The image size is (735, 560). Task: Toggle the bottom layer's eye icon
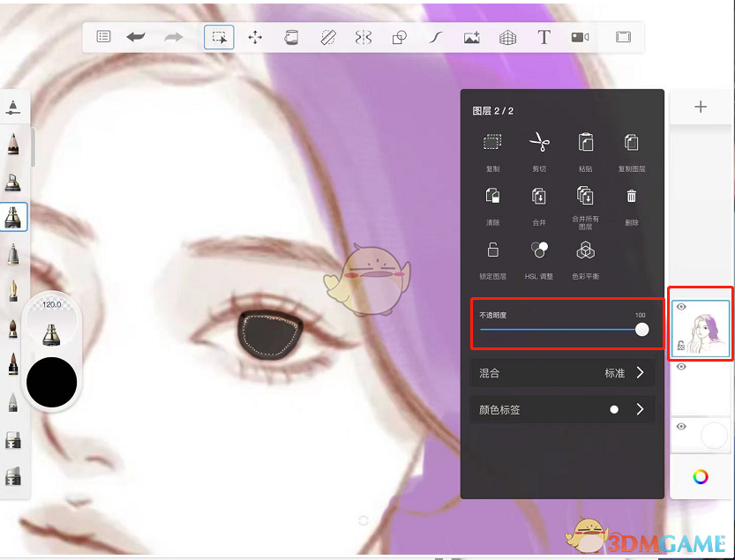click(x=680, y=425)
